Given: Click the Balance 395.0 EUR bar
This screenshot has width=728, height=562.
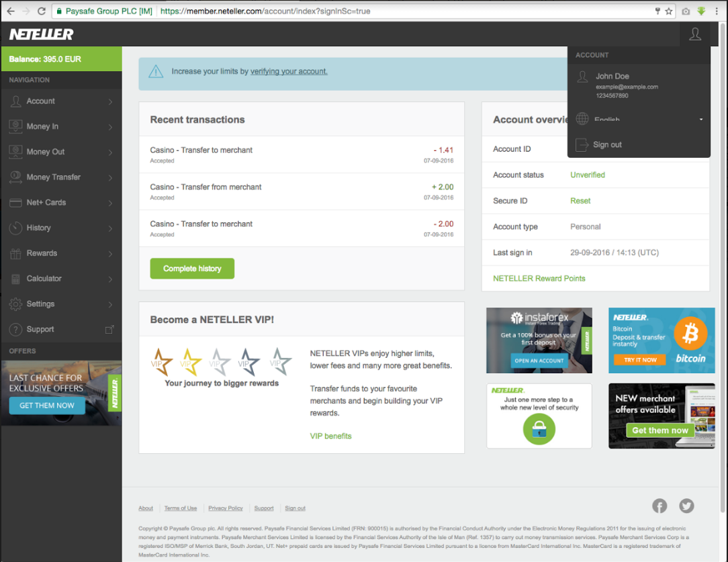Looking at the screenshot, I should pos(61,59).
